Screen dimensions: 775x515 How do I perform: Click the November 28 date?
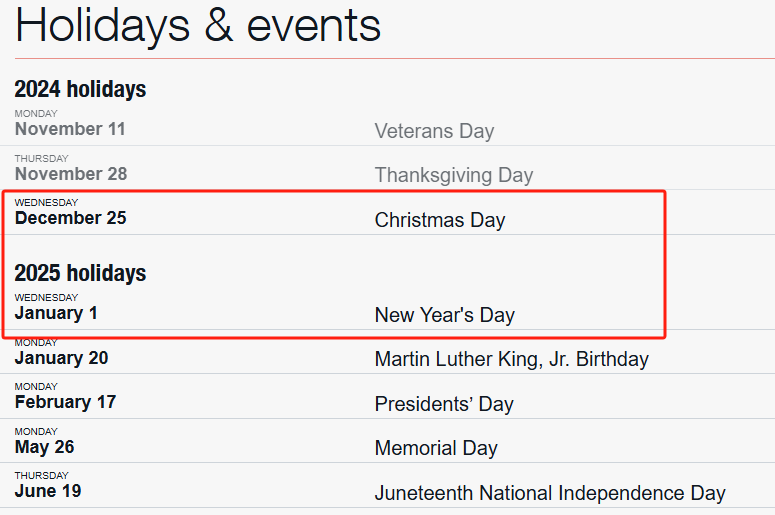pyautogui.click(x=71, y=174)
